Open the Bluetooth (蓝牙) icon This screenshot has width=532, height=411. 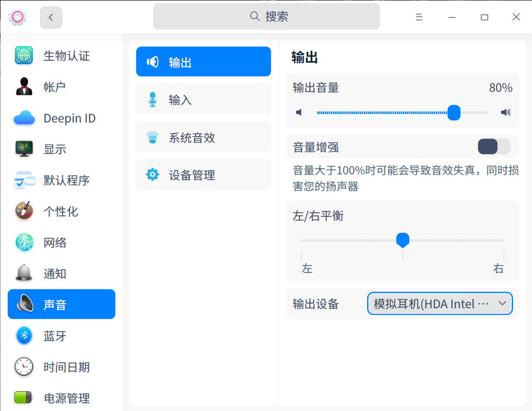click(x=24, y=336)
